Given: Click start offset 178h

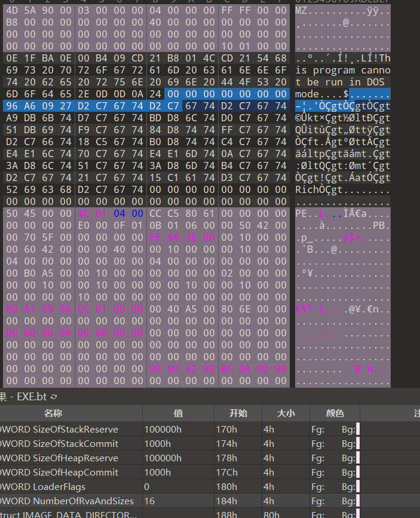Looking at the screenshot, I should [226, 458].
